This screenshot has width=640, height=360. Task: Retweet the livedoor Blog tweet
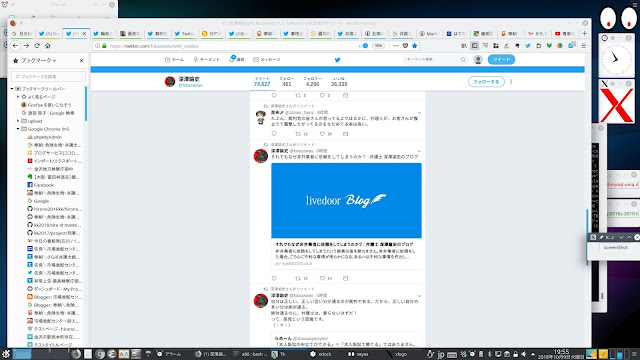coord(298,278)
